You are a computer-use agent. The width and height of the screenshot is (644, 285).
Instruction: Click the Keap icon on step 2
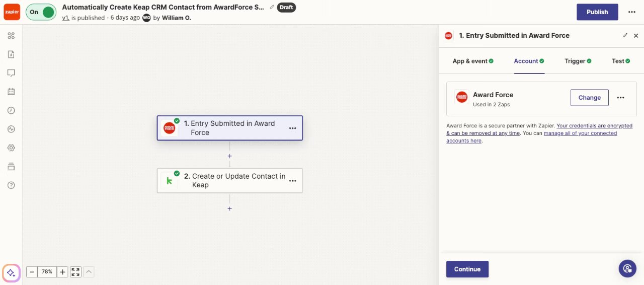point(170,180)
